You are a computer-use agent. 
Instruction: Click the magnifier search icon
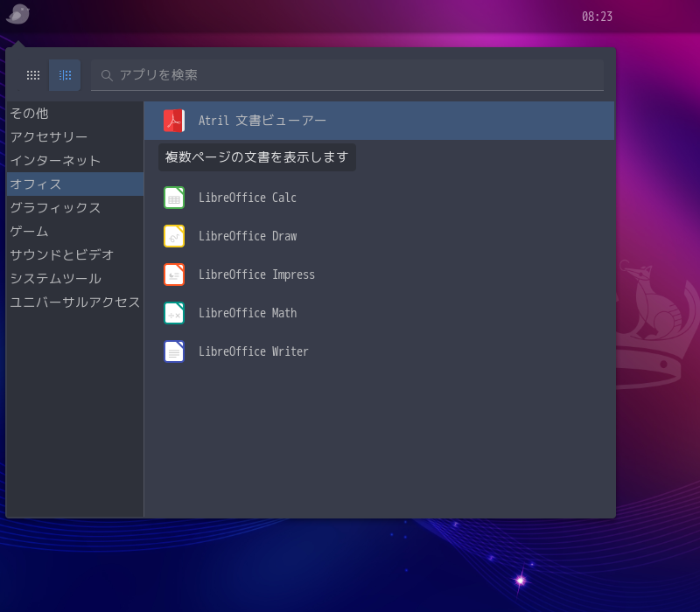coord(106,75)
